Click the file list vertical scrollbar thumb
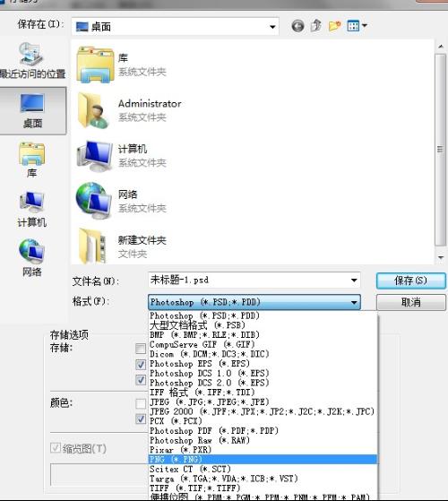Viewport: 448px width, 501px height. tap(440, 150)
